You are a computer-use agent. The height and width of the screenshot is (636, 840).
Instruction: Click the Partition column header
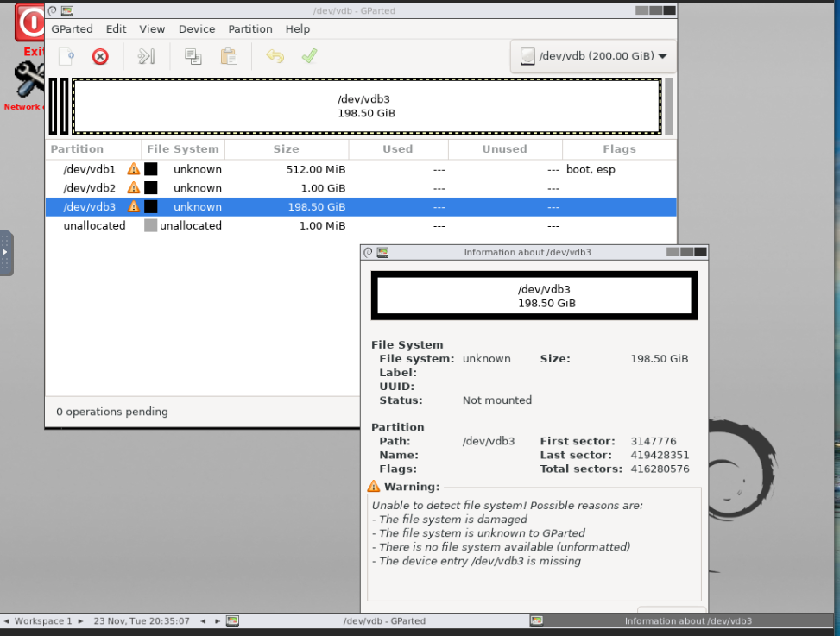pos(93,148)
